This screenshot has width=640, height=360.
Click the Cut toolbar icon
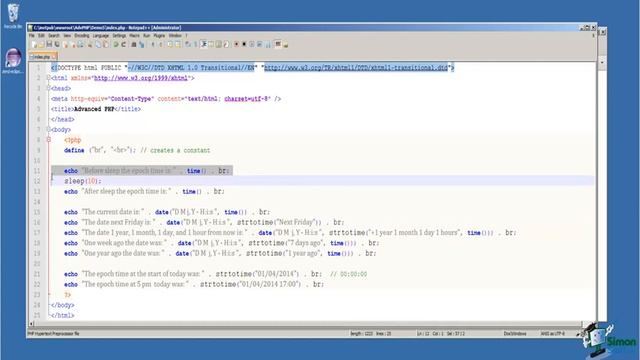click(89, 44)
